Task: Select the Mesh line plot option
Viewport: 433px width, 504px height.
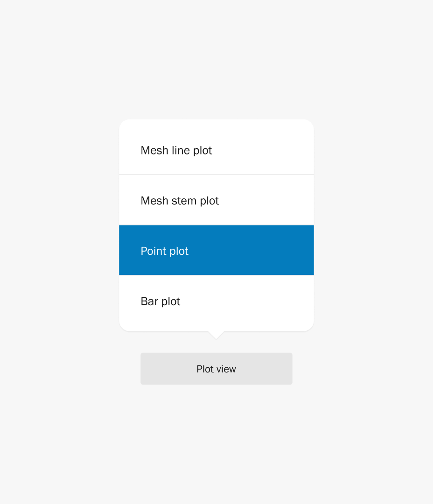Action: tap(216, 150)
